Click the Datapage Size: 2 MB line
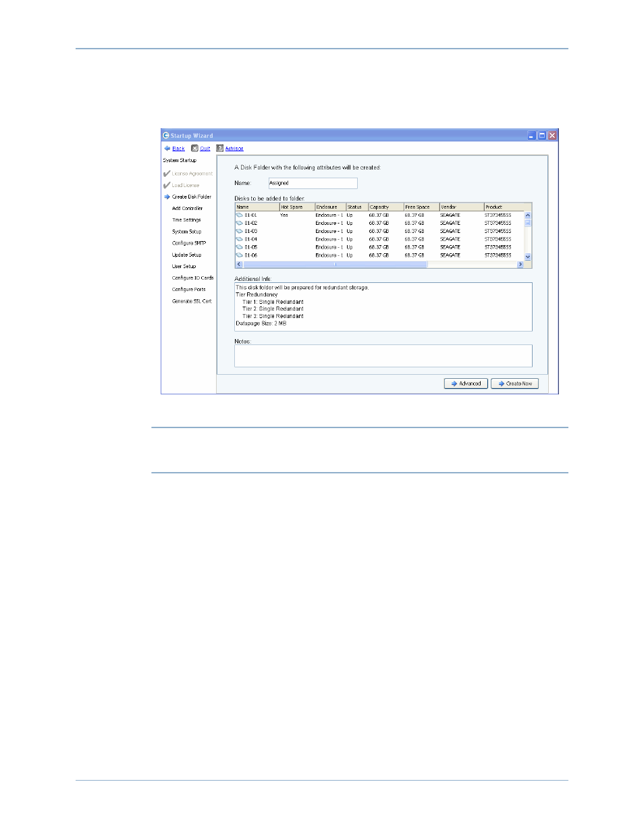The height and width of the screenshot is (834, 644). tap(261, 323)
